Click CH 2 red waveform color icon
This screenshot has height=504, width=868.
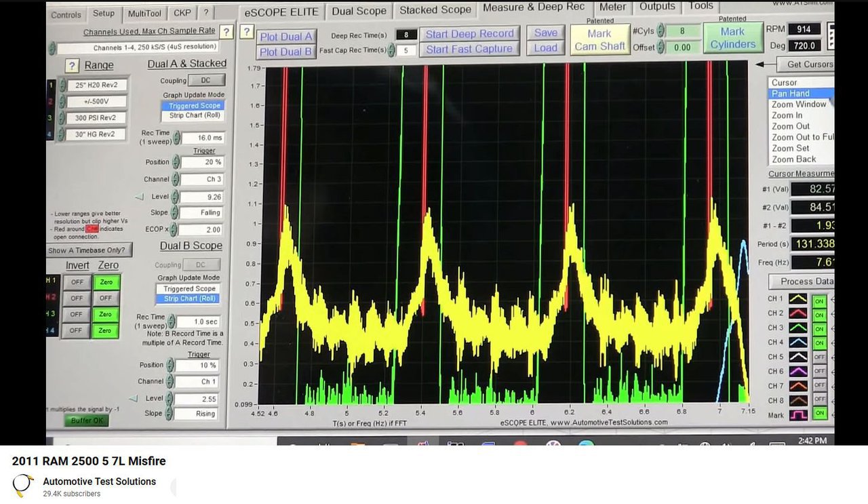point(797,313)
